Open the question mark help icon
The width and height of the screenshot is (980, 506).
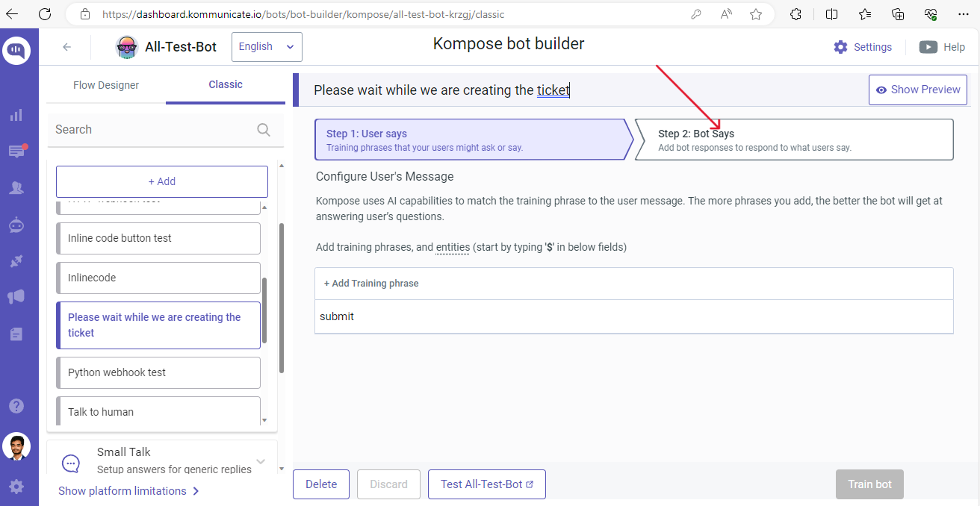[x=16, y=405]
